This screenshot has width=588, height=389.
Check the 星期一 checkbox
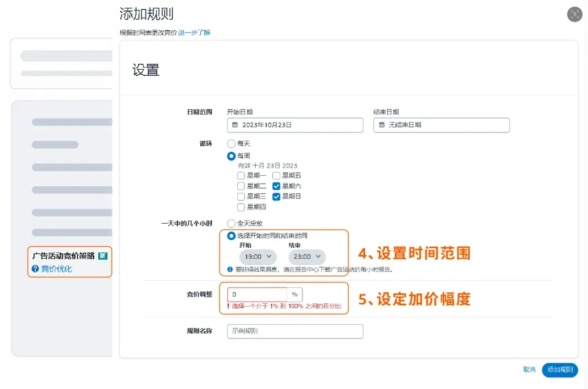pos(241,176)
